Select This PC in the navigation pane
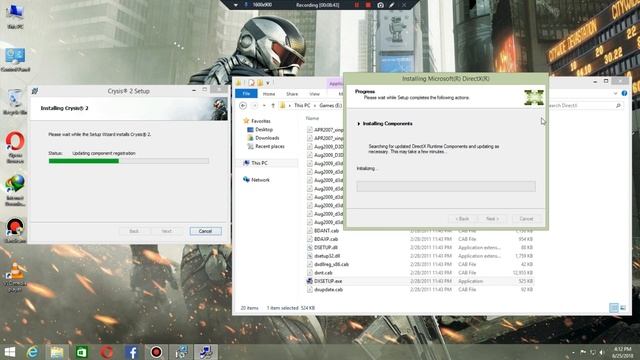The width and height of the screenshot is (640, 360). (x=259, y=163)
